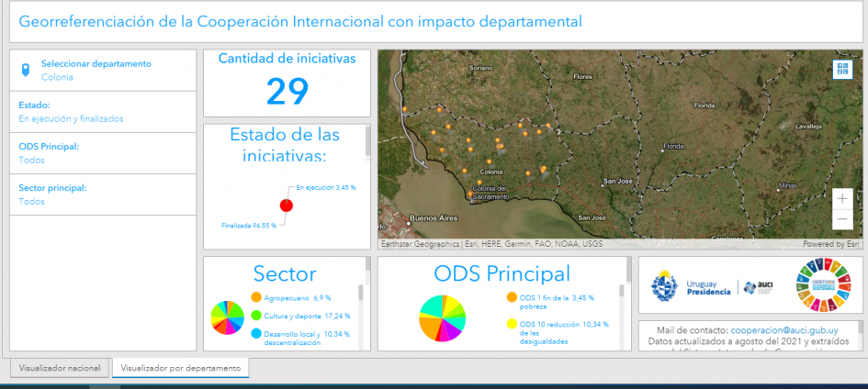Click the Esri attribution link on the map

click(853, 244)
